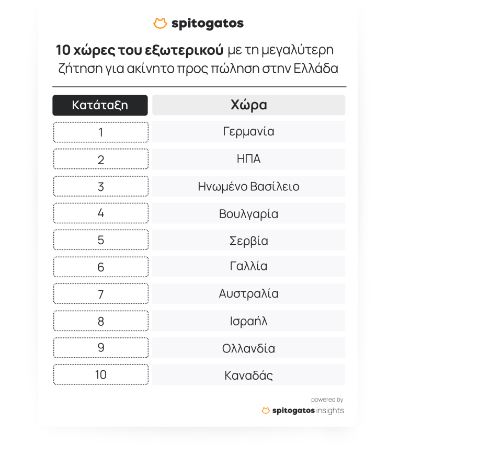
Task: Click the 10 χώρες του εξωτερικού heading
Action: (139, 50)
